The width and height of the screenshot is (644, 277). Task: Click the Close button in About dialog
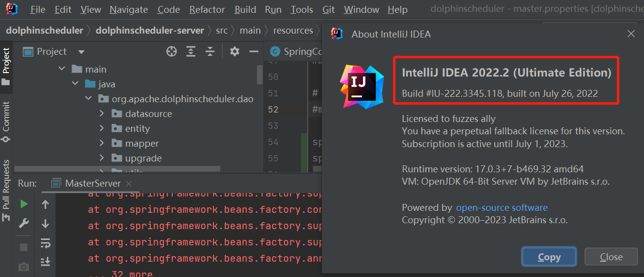pos(611,257)
